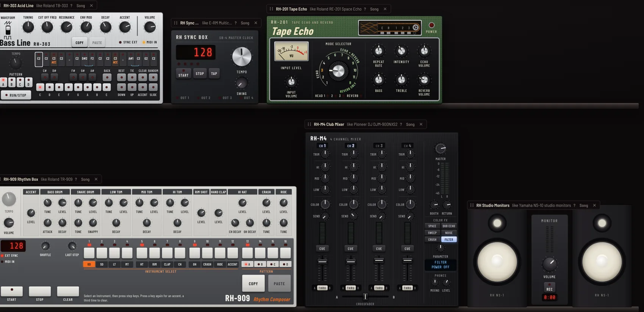Click the channel 1 fader on RH-M4
The height and width of the screenshot is (312, 644).
(322, 262)
